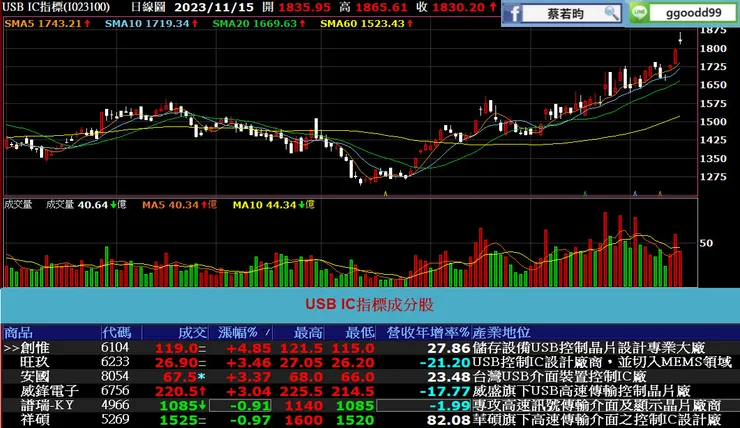Image resolution: width=740 pixels, height=428 pixels.
Task: Click the 2023/11/15 date label
Action: point(214,7)
